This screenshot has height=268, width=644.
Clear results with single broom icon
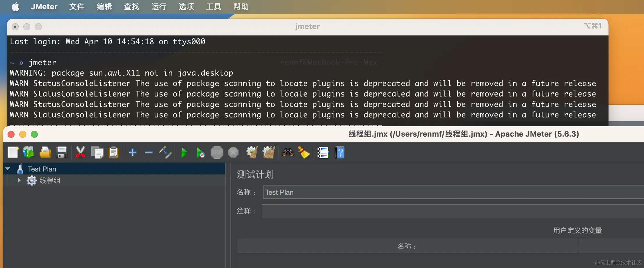(x=252, y=152)
